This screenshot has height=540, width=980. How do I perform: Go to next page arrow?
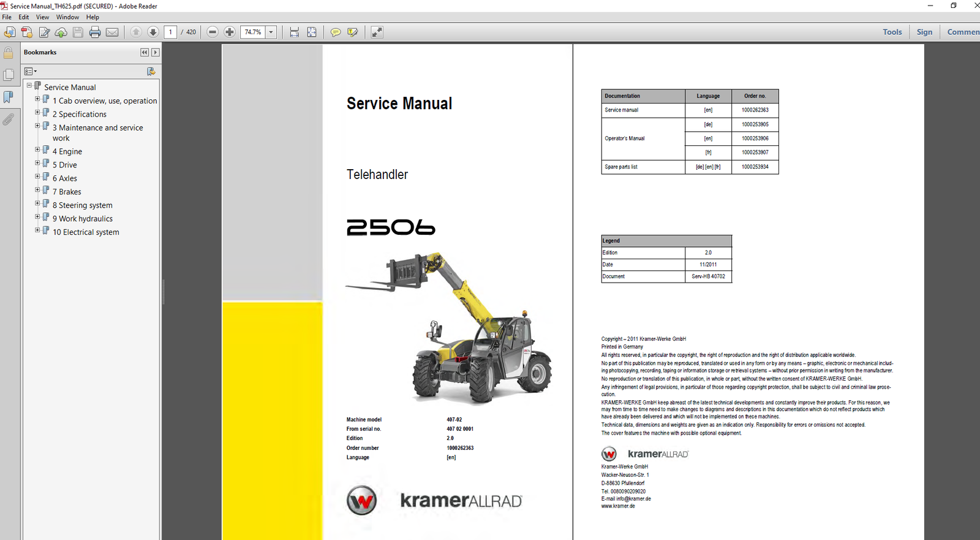point(153,32)
